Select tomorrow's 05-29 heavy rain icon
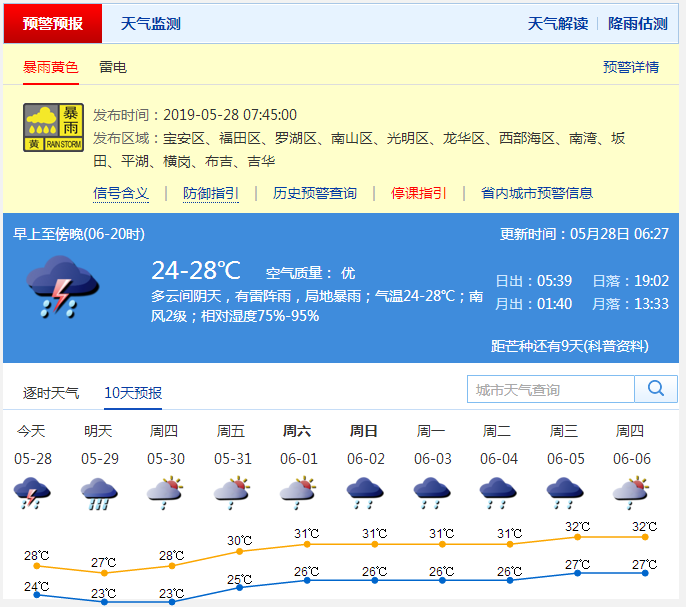 click(x=98, y=493)
